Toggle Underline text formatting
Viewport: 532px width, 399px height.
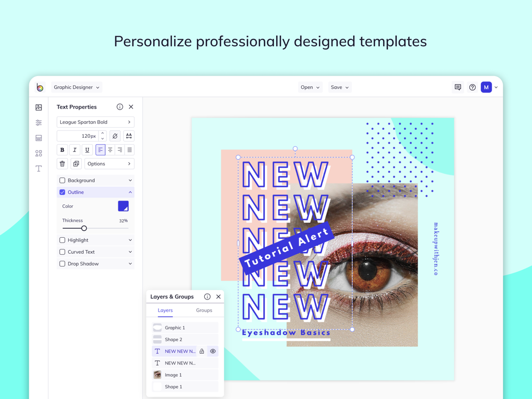pos(87,150)
